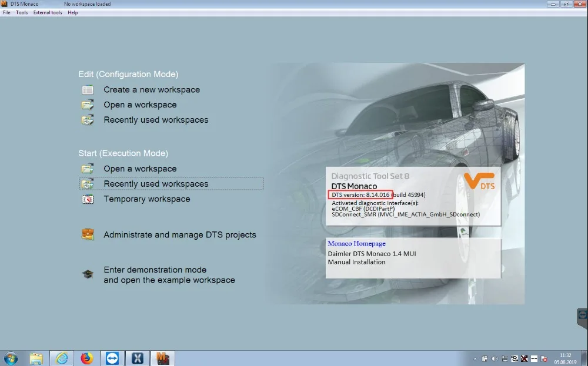This screenshot has width=588, height=366.
Task: Click the network monitor tray icon
Action: click(505, 359)
